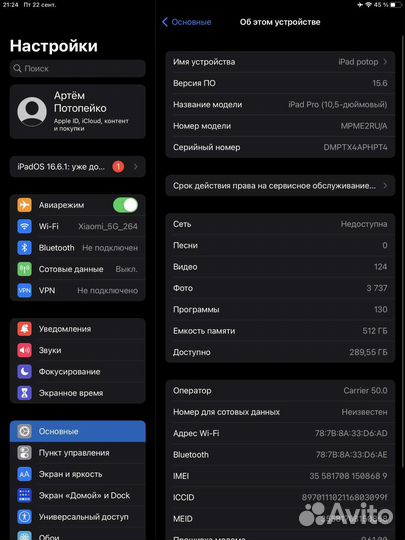The width and height of the screenshot is (405, 540).
Task: Tap the IMEI number value
Action: [348, 476]
